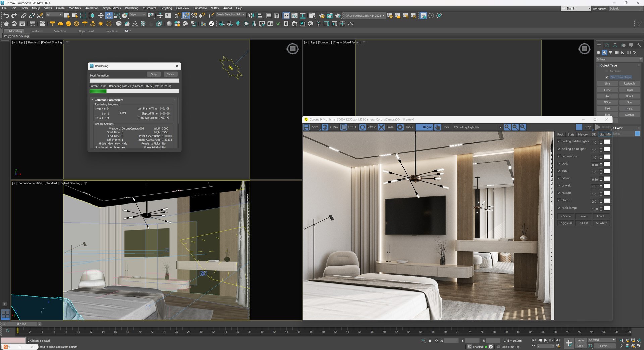Switch to the Stats tab in Corona VFB
This screenshot has height=350, width=644.
point(571,135)
